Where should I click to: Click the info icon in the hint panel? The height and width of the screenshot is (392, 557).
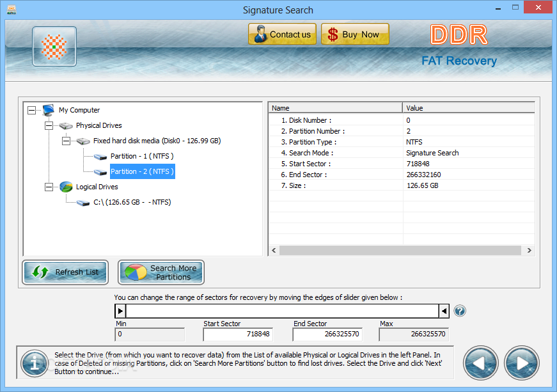coord(35,363)
